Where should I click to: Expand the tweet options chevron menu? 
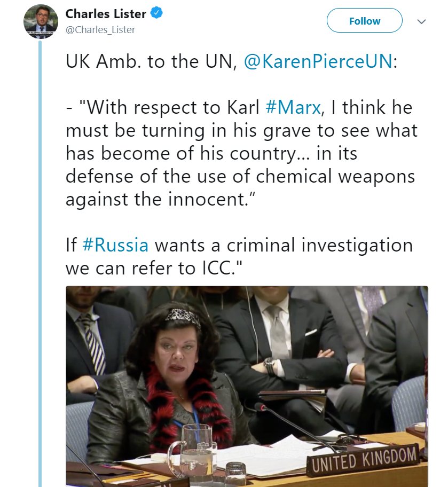[x=421, y=21]
